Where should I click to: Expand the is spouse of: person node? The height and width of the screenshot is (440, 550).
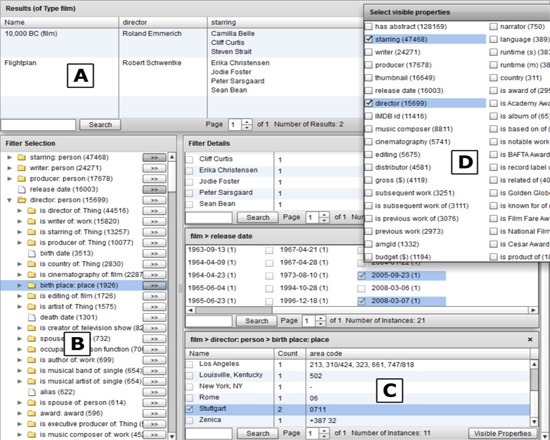pos(20,403)
